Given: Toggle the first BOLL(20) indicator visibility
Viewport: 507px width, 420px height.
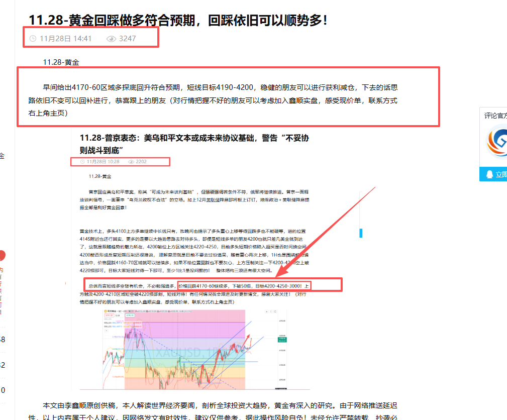Looking at the screenshot, I should coord(108,322).
